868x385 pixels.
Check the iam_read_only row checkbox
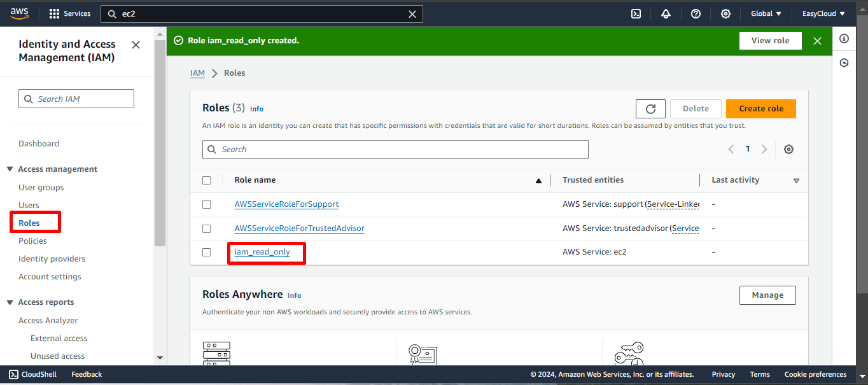tap(206, 252)
